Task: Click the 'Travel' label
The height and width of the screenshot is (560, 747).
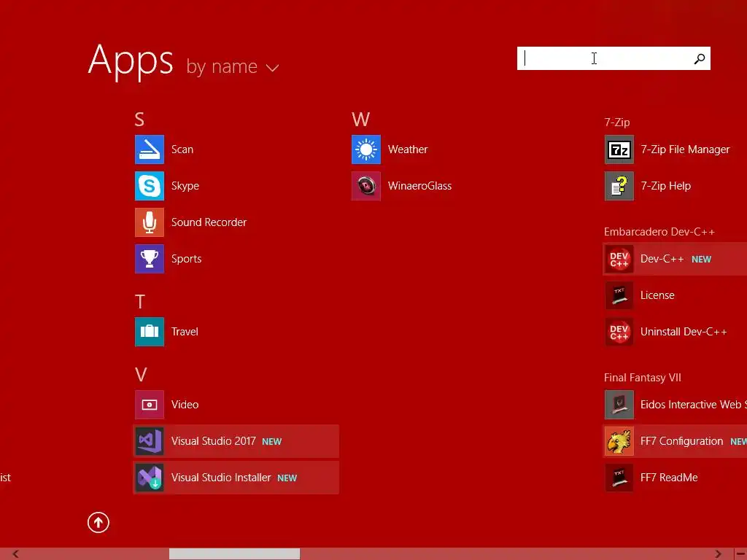Action: 185,332
